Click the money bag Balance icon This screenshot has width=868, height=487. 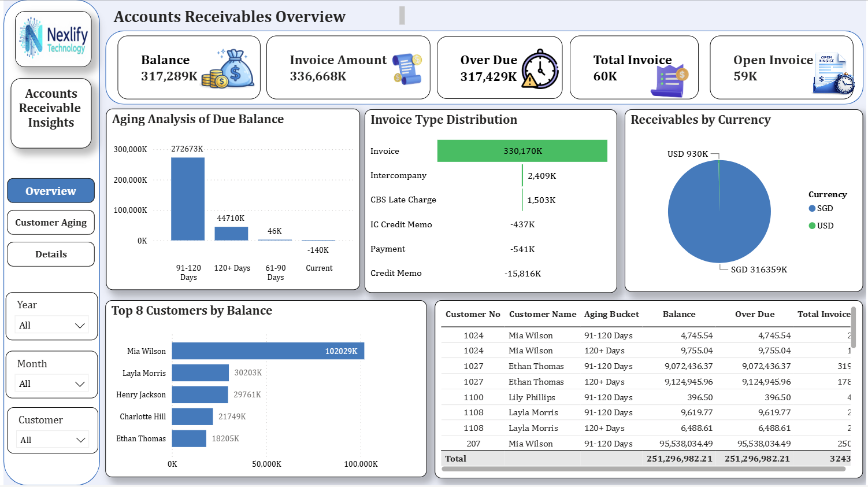point(228,68)
